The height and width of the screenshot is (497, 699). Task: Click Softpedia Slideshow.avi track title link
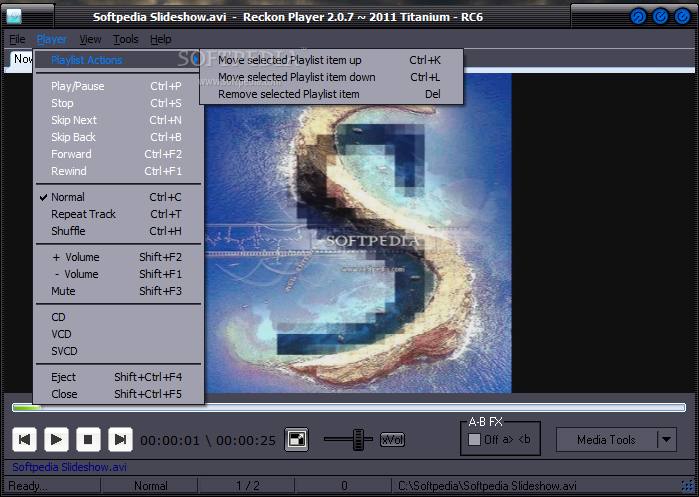coord(69,467)
